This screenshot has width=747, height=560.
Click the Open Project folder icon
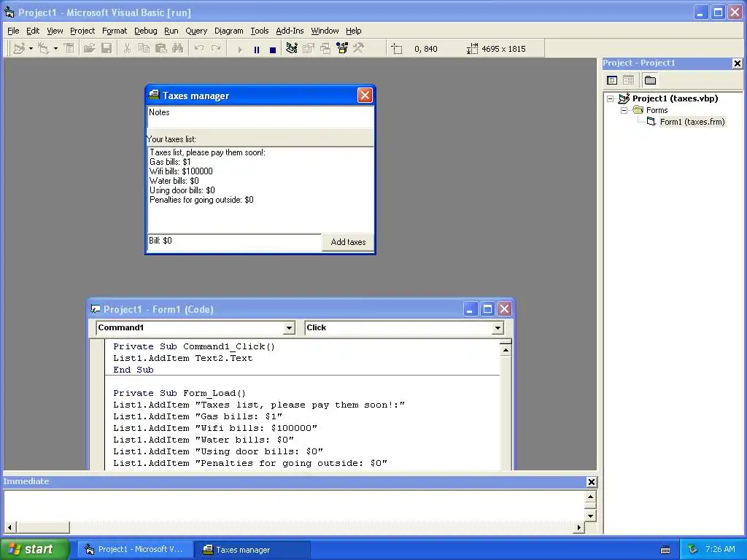point(89,48)
